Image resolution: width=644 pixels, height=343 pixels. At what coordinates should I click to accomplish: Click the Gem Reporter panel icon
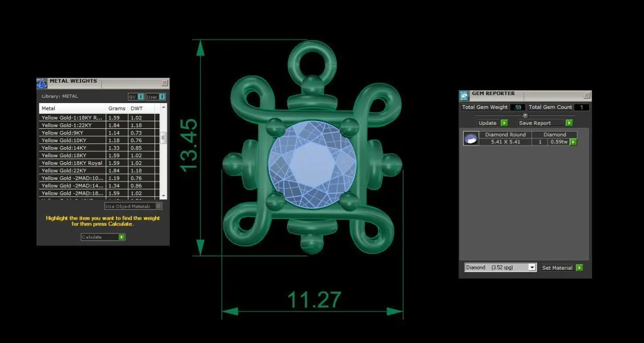point(464,96)
